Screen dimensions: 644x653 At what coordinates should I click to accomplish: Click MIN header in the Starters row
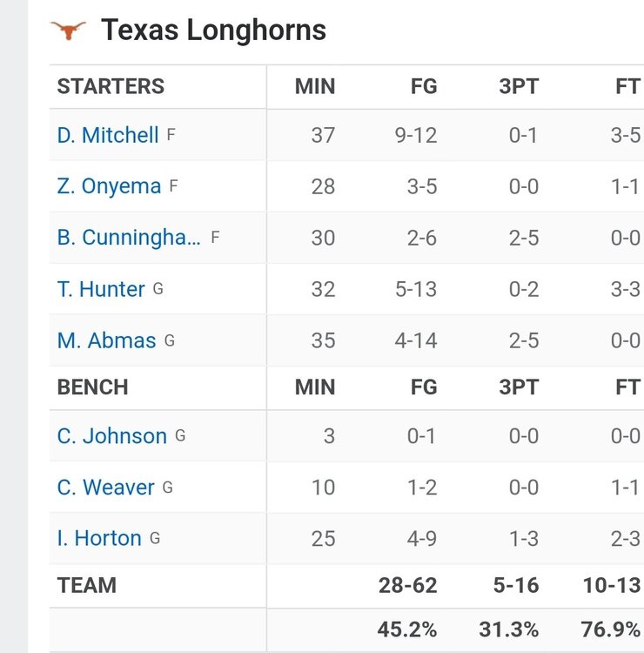(315, 86)
